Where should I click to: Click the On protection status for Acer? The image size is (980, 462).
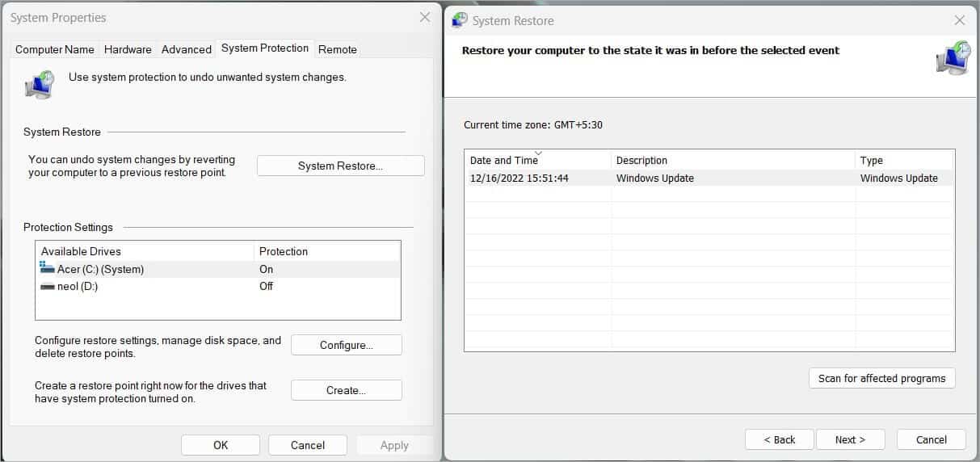tap(267, 269)
